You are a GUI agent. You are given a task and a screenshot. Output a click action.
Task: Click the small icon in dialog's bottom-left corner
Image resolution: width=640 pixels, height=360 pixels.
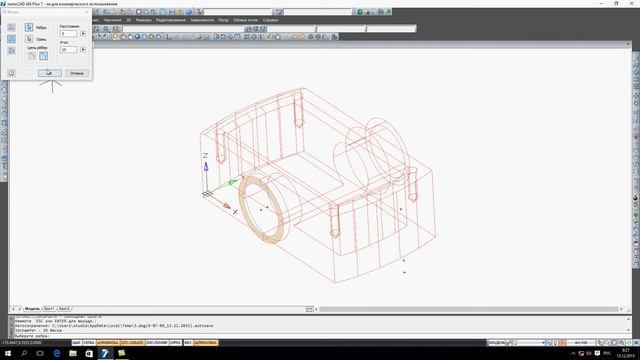pyautogui.click(x=11, y=73)
